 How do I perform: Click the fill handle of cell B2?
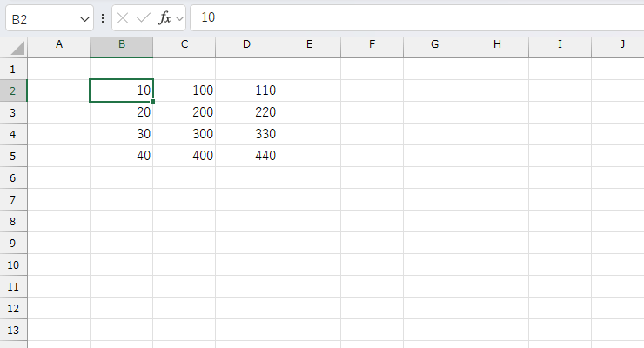coord(153,102)
